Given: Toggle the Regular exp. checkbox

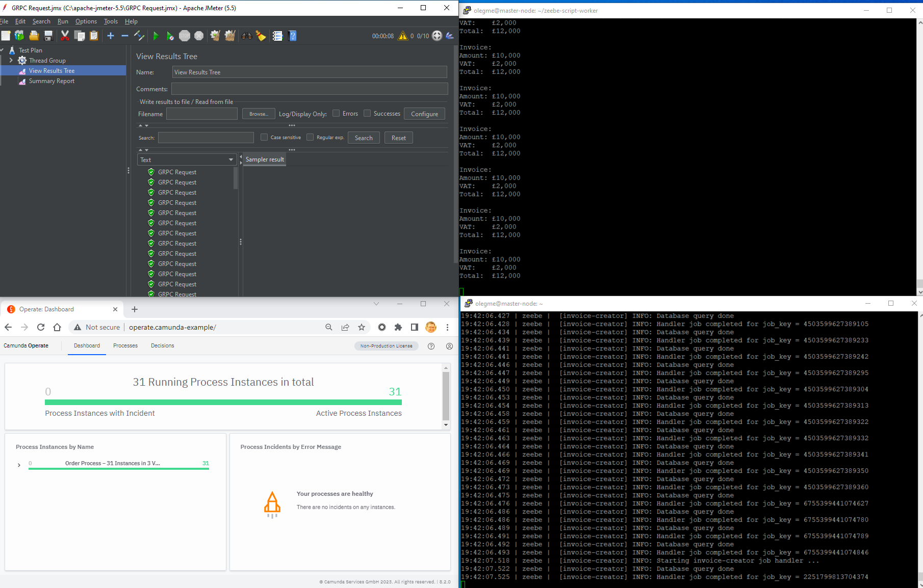Looking at the screenshot, I should (x=310, y=137).
